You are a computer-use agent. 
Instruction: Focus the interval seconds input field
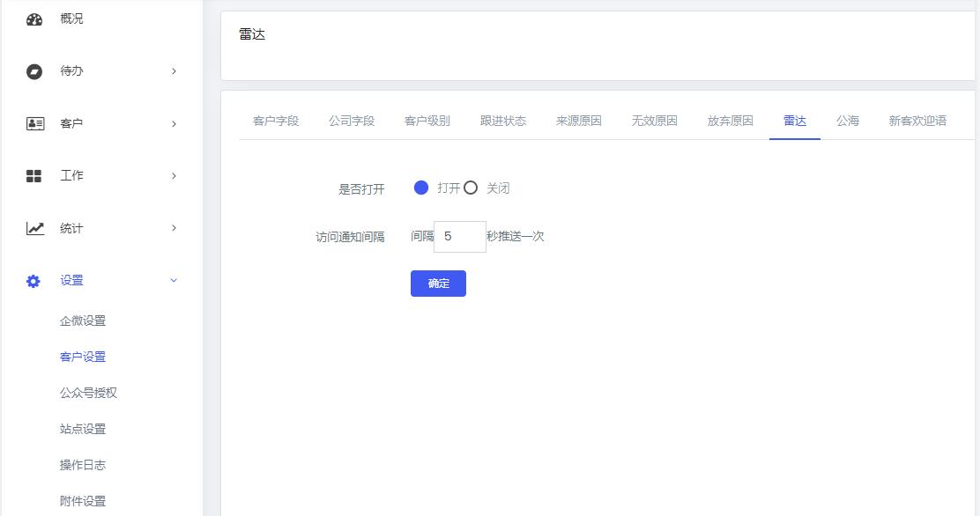[x=460, y=237]
